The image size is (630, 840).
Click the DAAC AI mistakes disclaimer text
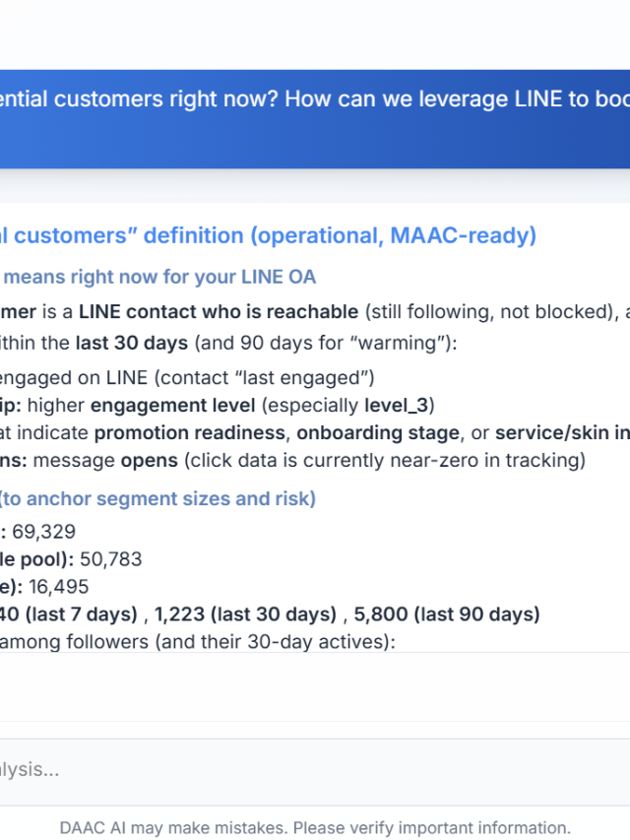click(x=315, y=827)
